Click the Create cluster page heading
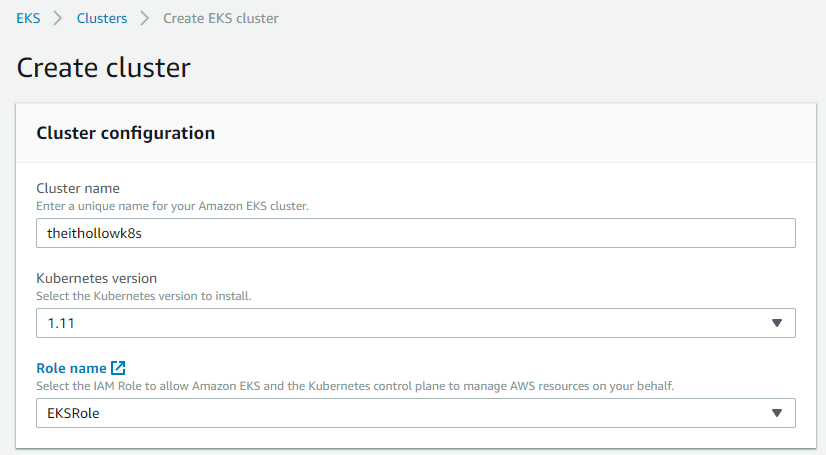Image resolution: width=826 pixels, height=455 pixels. pos(104,68)
